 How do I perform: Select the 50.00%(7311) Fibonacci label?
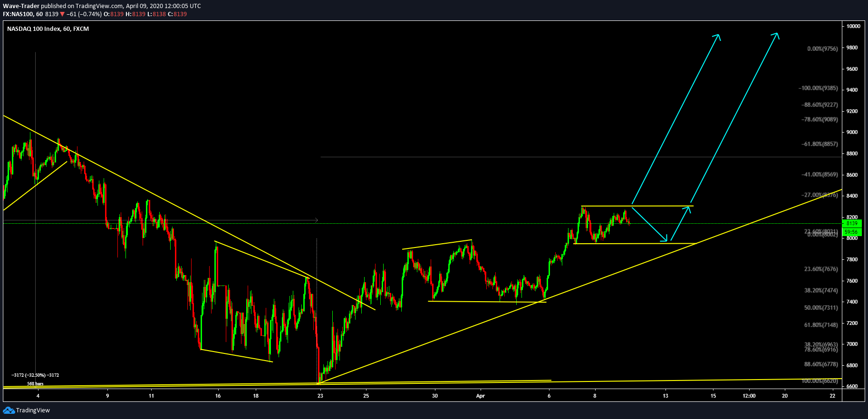[x=821, y=307]
